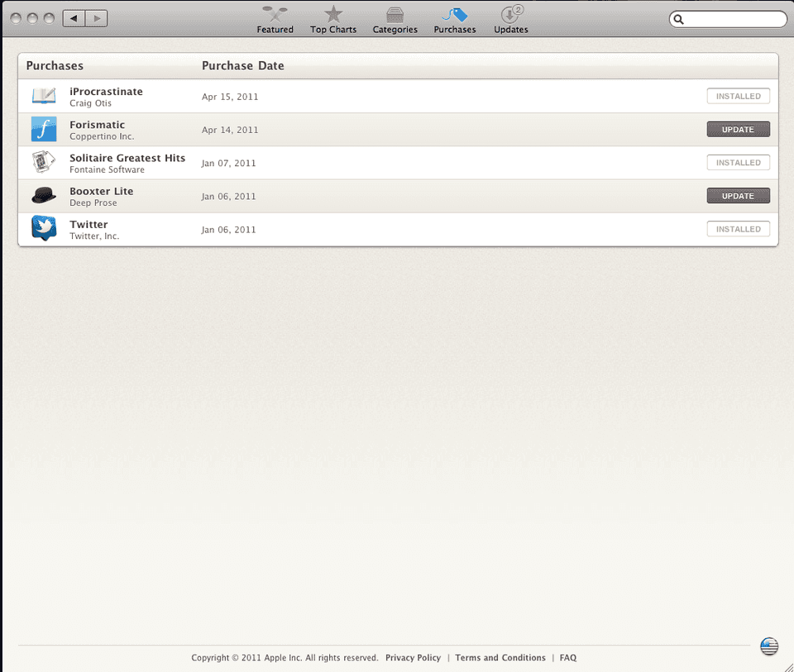This screenshot has width=794, height=672.
Task: Update the Booxter Lite app
Action: point(739,196)
